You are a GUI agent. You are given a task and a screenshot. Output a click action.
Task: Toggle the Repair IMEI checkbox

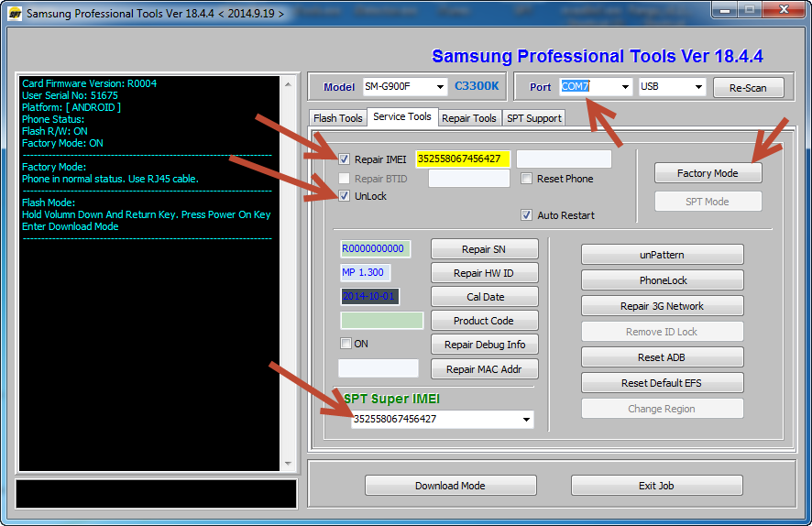pos(345,159)
